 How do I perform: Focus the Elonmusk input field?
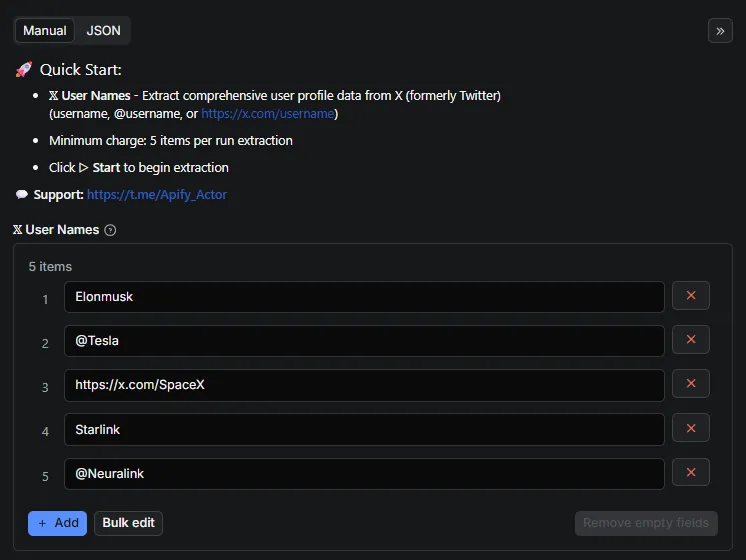click(364, 297)
